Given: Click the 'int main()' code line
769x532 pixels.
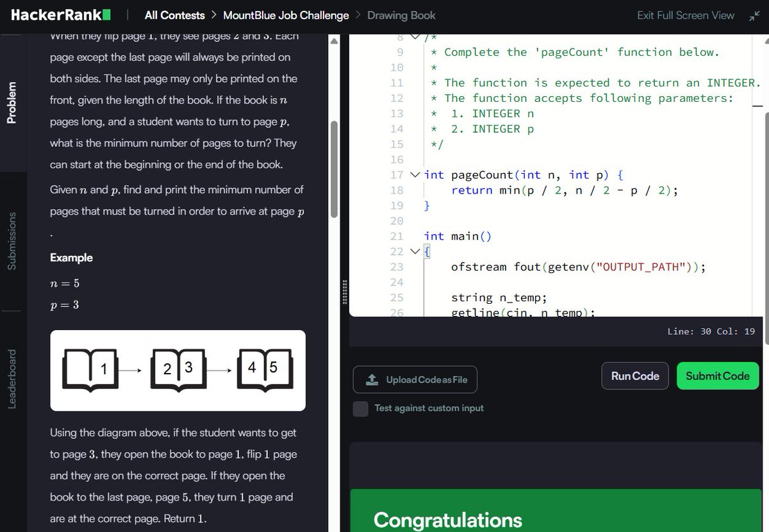Looking at the screenshot, I should point(458,237).
